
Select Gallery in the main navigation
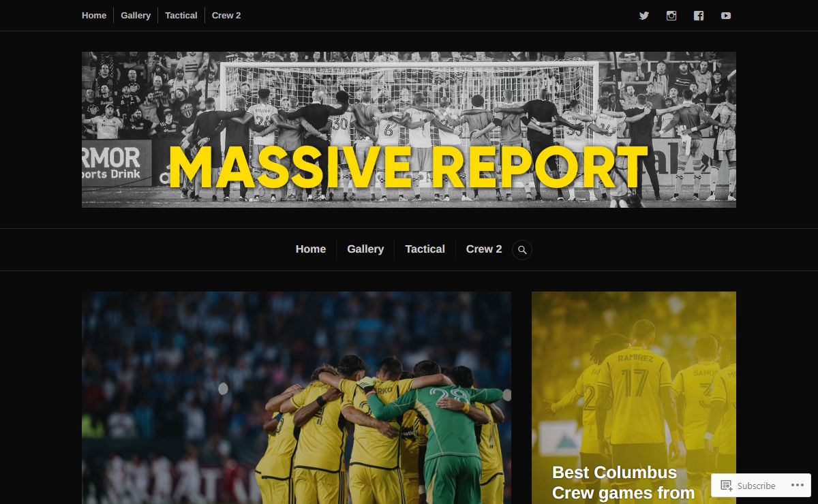[365, 249]
